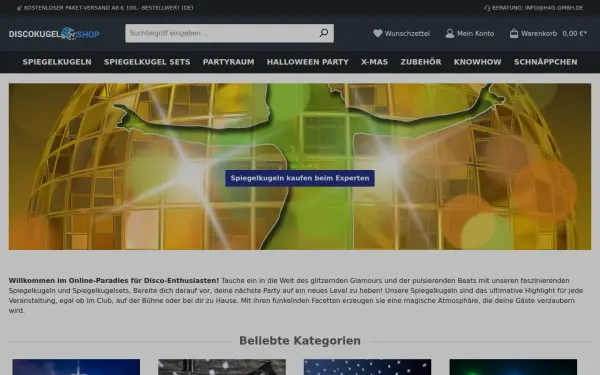Click the Beratung info@h4g-gmbh.de email text

[537, 8]
